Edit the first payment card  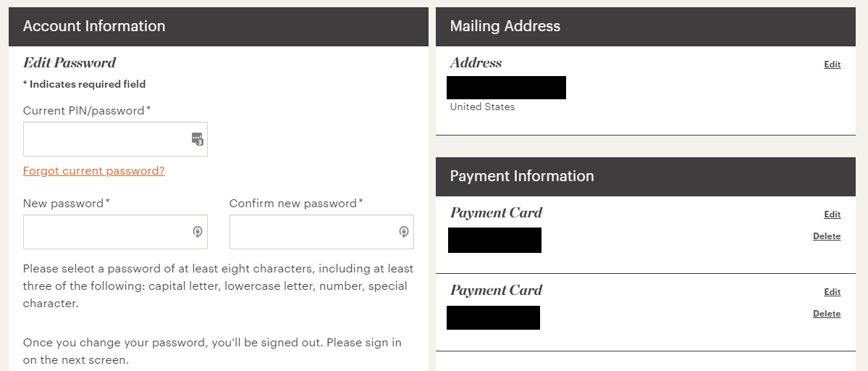pos(832,214)
